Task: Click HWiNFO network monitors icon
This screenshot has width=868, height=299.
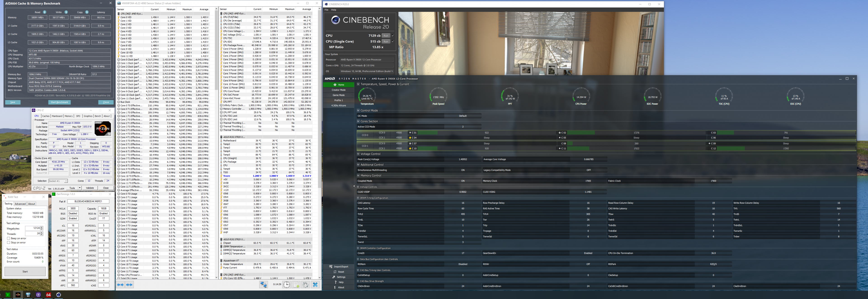Action: click(264, 285)
